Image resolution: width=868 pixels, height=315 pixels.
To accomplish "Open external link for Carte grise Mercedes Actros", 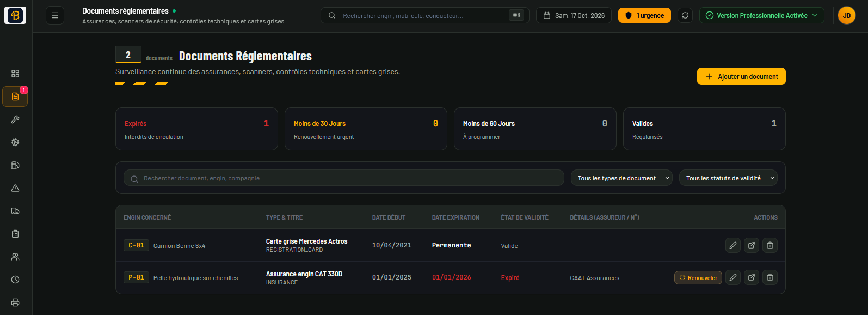I will [x=752, y=245].
